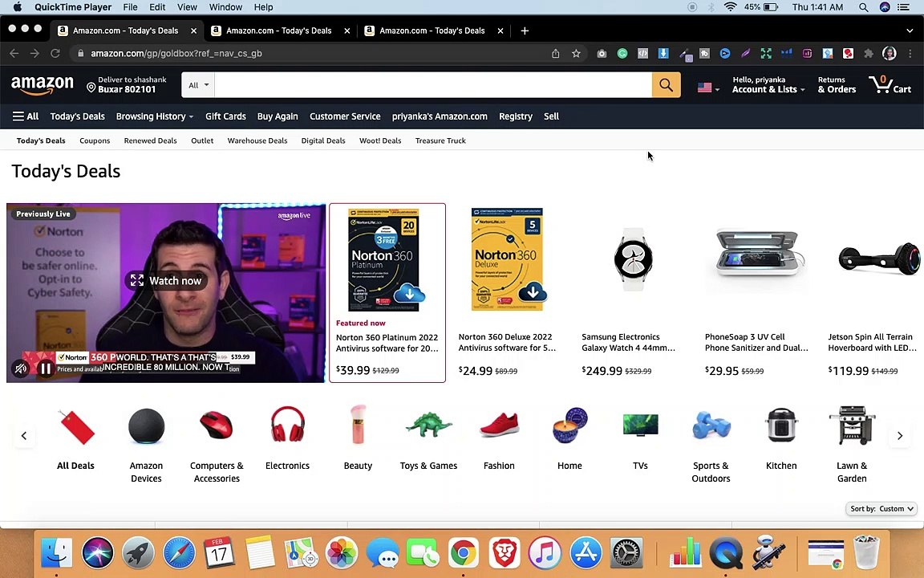Screen dimensions: 924x578
Task: Switch to the Warehouse Deals tab
Action: 257,140
